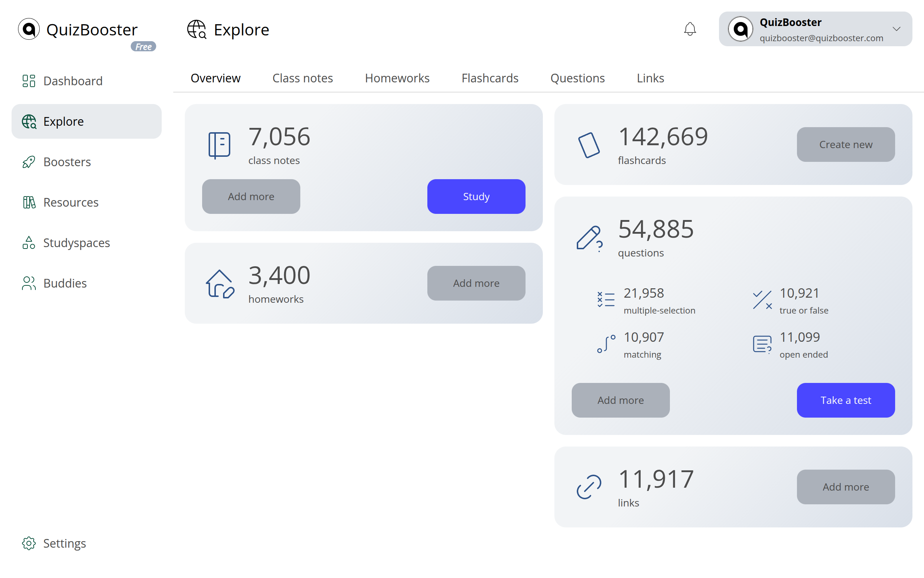
Task: Click the 11,917 links count
Action: click(x=655, y=479)
